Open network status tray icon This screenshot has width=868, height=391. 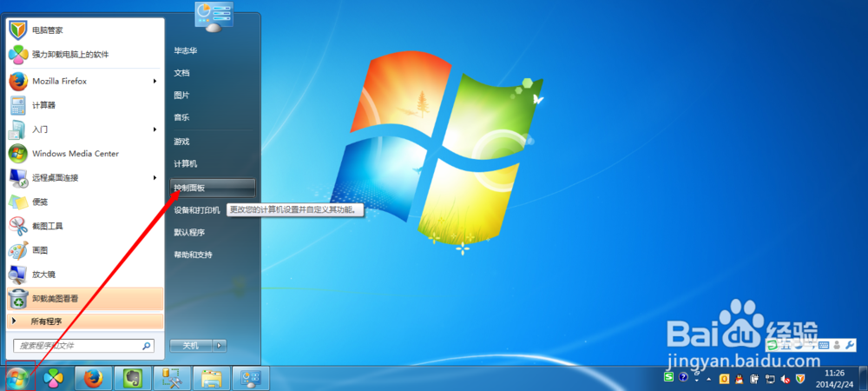coord(770,379)
